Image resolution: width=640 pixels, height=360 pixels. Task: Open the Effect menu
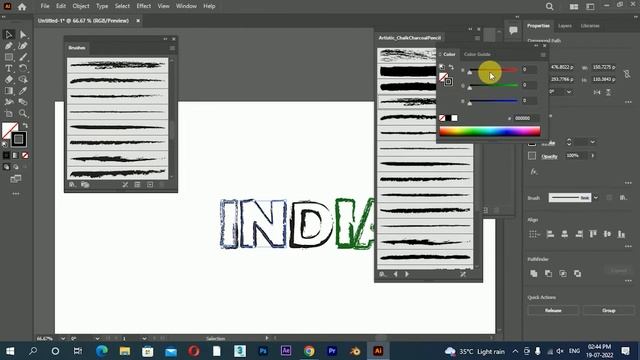(x=144, y=6)
